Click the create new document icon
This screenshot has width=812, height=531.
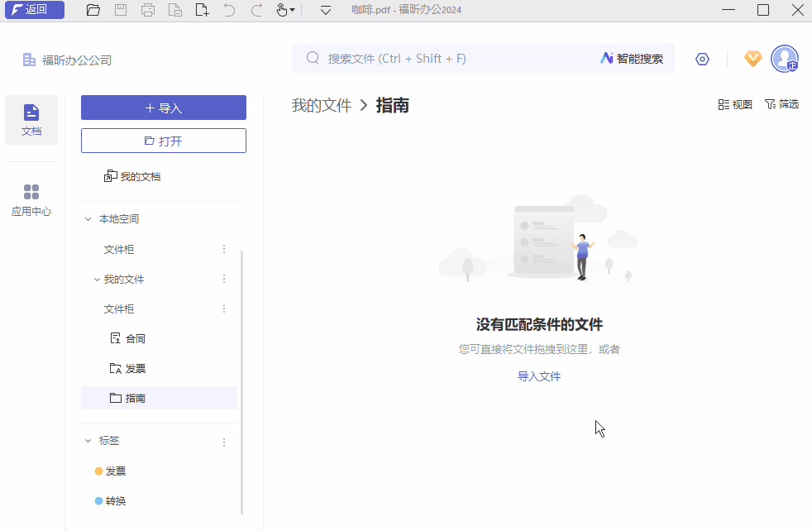202,10
